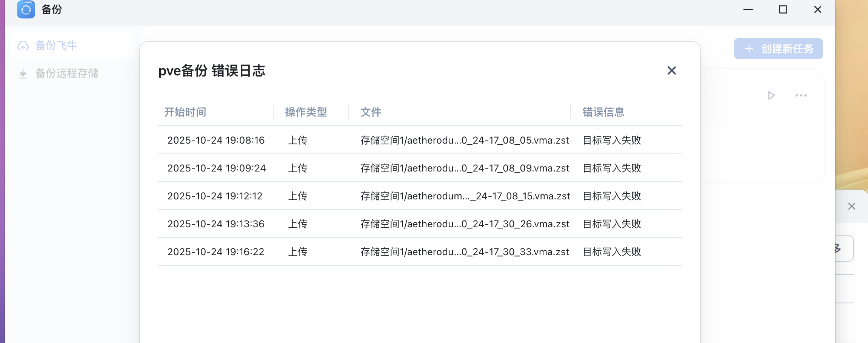Viewport: 868px width, 343px height.
Task: Click the 操作类型 column header
Action: click(306, 112)
